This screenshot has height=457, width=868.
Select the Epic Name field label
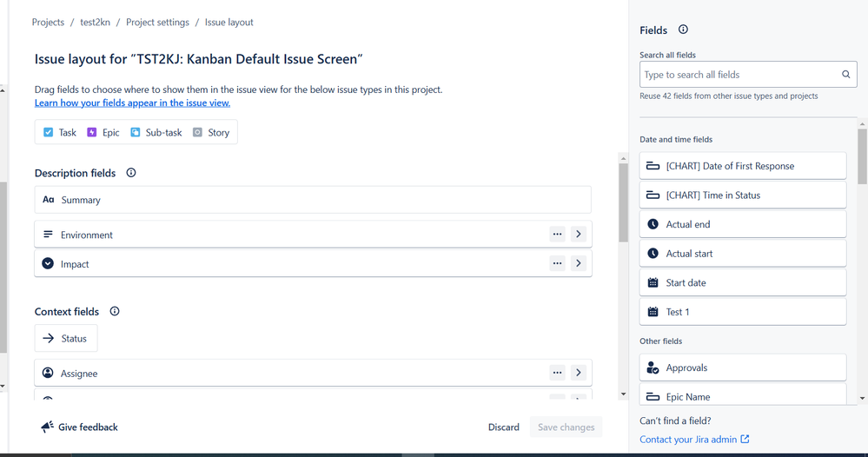click(x=688, y=397)
